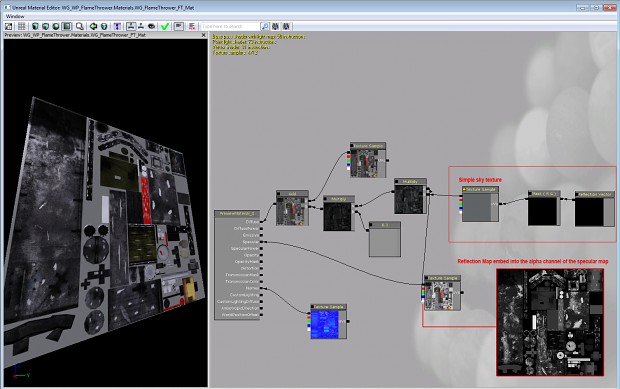Screen dimensions: 620x389
Task: Select the middle Multiply node thumbnail
Action: 337,216
